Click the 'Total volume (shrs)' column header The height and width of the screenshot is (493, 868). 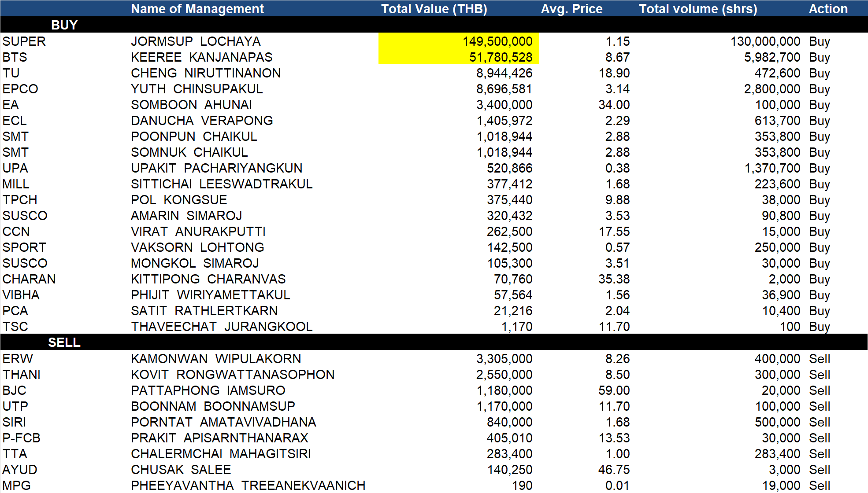pyautogui.click(x=698, y=9)
